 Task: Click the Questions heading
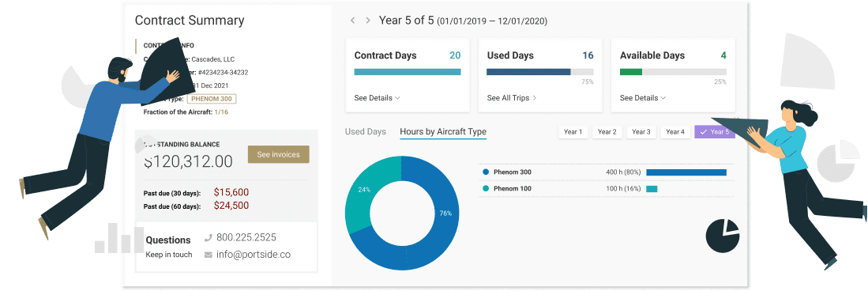[168, 240]
